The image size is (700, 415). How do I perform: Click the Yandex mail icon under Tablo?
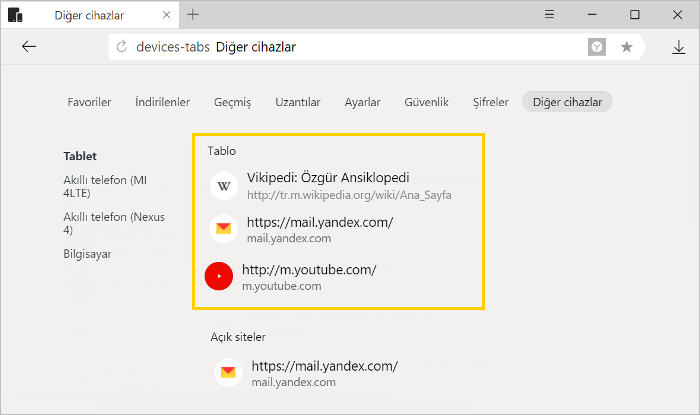(224, 228)
